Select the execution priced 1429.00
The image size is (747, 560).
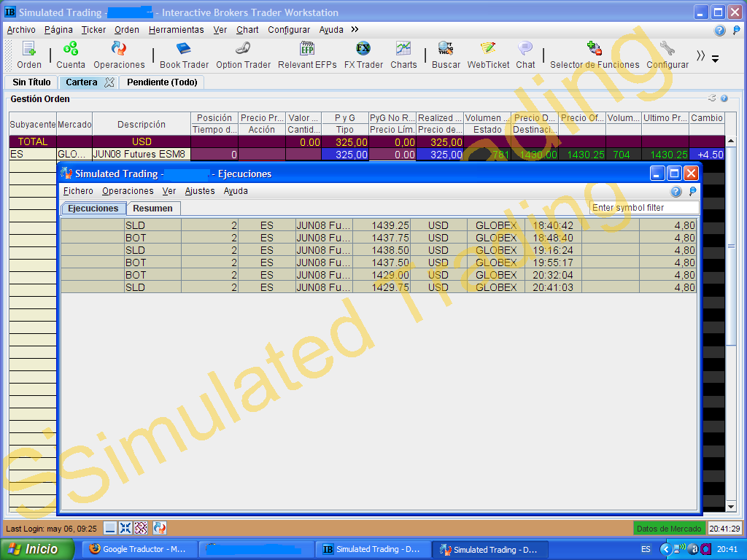pyautogui.click(x=379, y=275)
